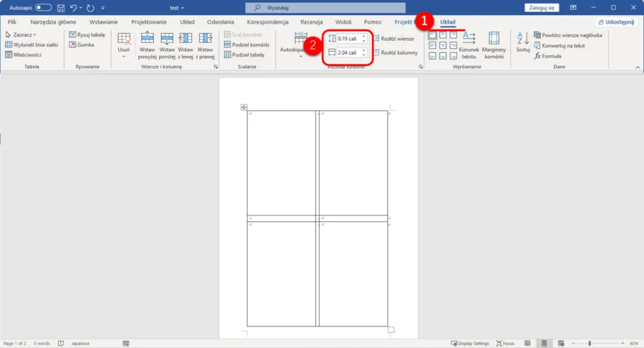
Task: Open Marginesy komórki settings
Action: click(494, 44)
